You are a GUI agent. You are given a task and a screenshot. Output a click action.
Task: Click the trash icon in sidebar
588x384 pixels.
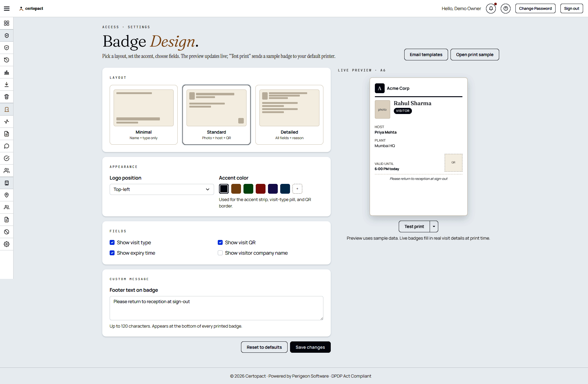click(x=6, y=97)
